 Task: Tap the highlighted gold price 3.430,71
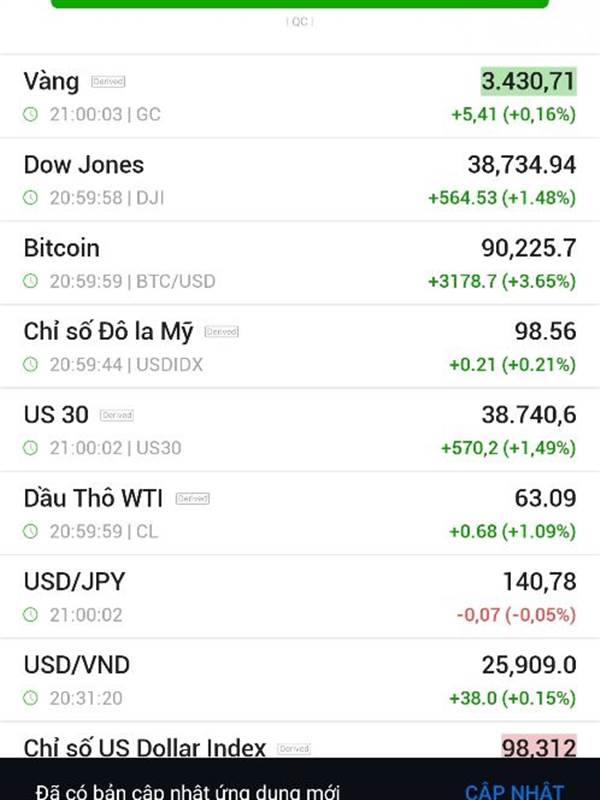(x=529, y=81)
